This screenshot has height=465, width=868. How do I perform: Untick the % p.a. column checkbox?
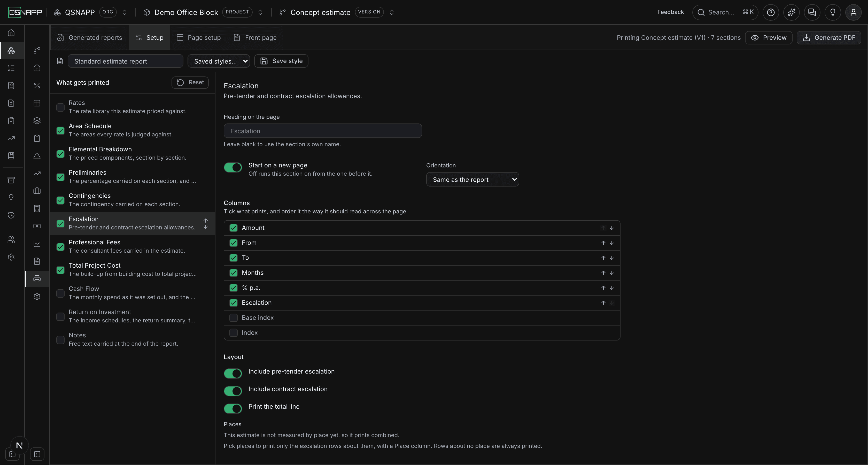coord(233,288)
